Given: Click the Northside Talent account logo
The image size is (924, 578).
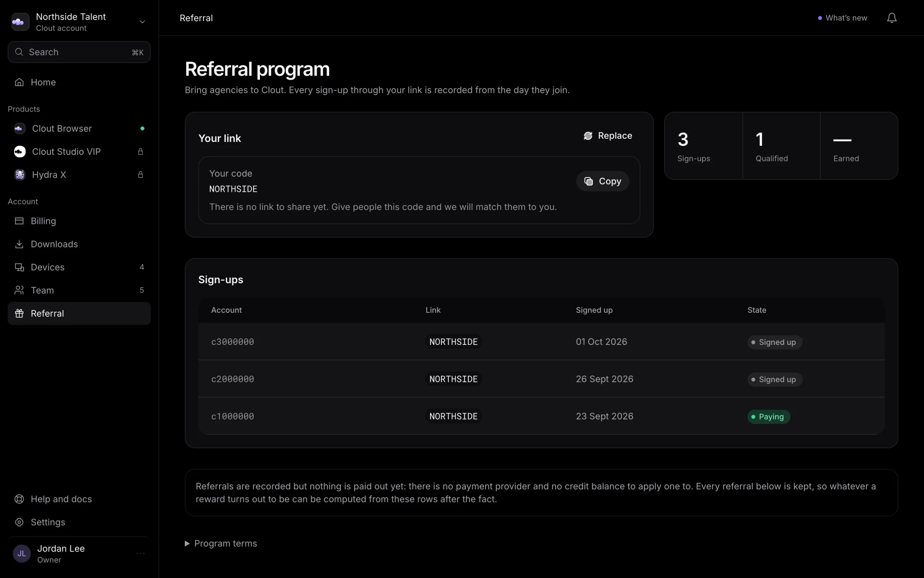Looking at the screenshot, I should click(x=20, y=22).
